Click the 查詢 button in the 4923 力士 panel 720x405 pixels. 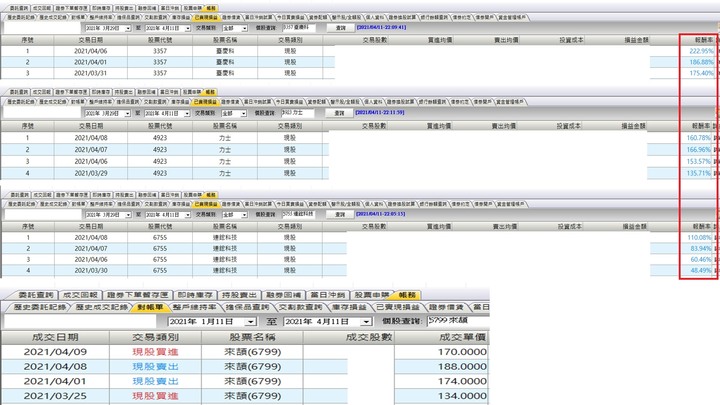coord(339,113)
